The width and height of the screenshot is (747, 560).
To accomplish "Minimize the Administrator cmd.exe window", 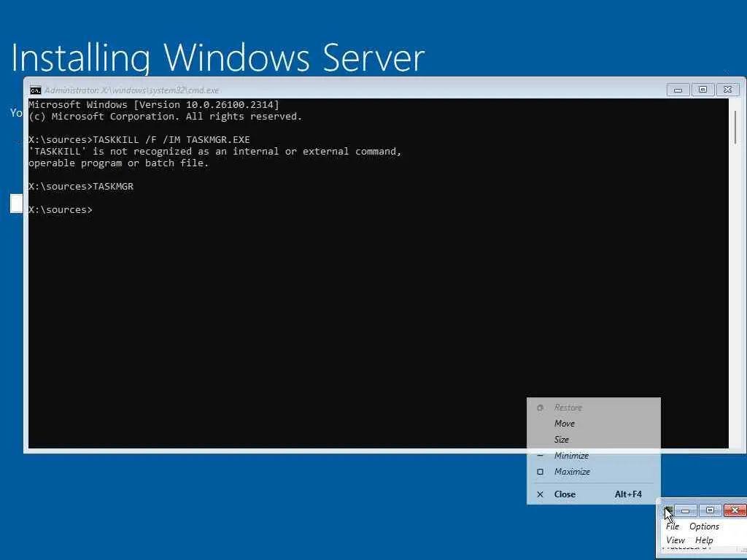I will tap(678, 90).
